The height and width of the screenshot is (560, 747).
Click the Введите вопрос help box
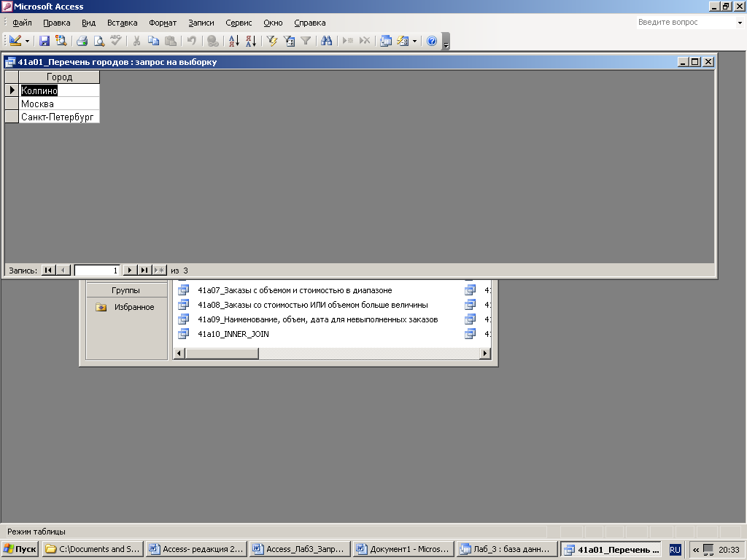coord(686,23)
